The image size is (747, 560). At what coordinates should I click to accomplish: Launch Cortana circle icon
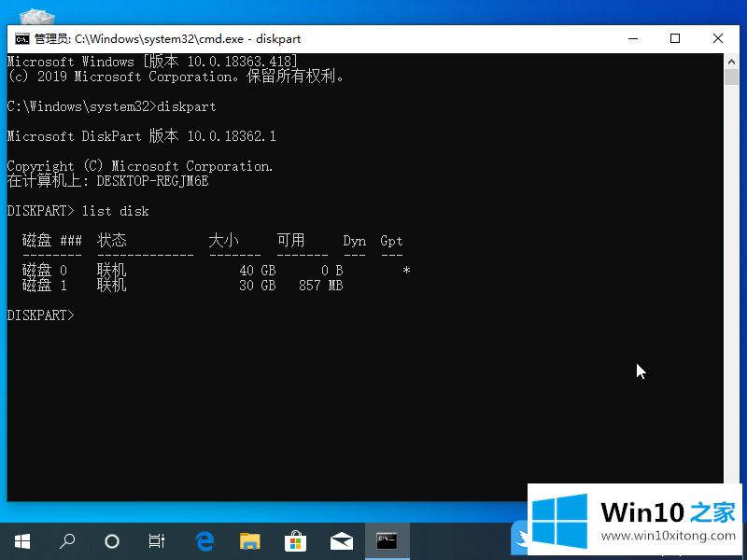click(x=111, y=541)
